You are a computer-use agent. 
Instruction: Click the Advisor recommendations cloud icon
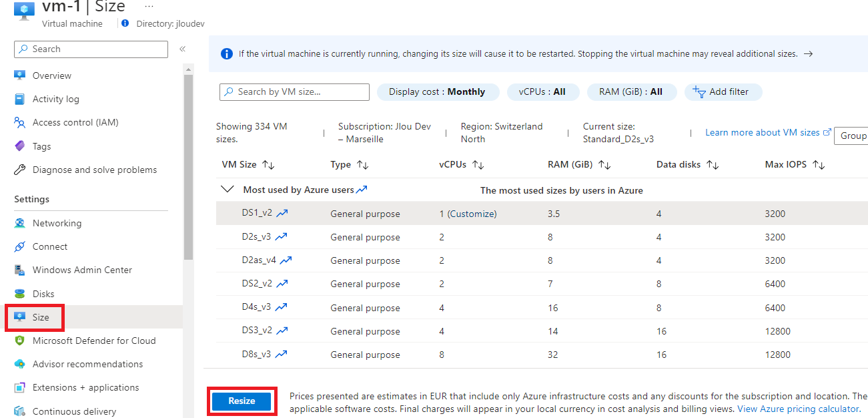click(x=20, y=364)
